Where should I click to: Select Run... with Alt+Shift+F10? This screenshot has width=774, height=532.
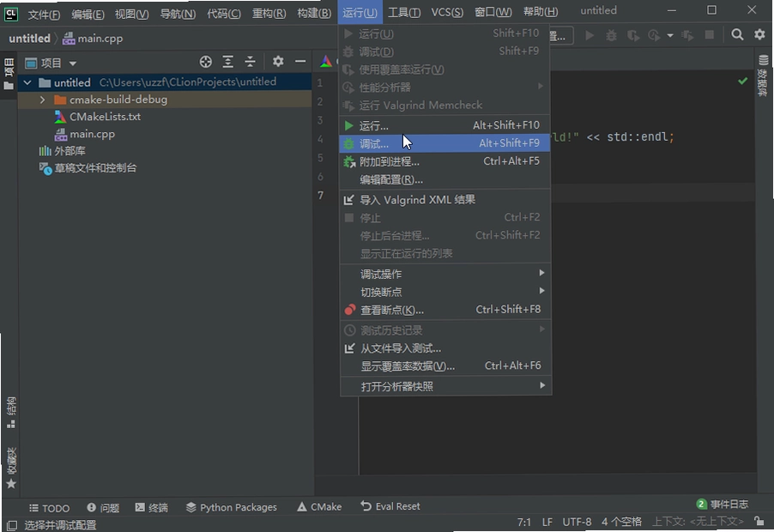point(445,125)
